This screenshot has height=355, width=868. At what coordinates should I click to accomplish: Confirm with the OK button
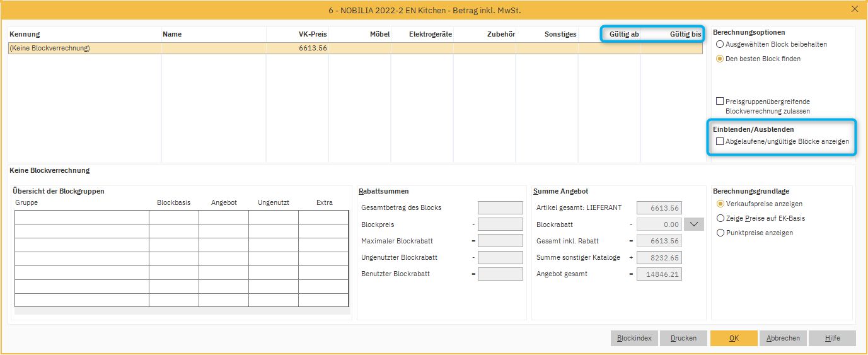click(x=734, y=339)
